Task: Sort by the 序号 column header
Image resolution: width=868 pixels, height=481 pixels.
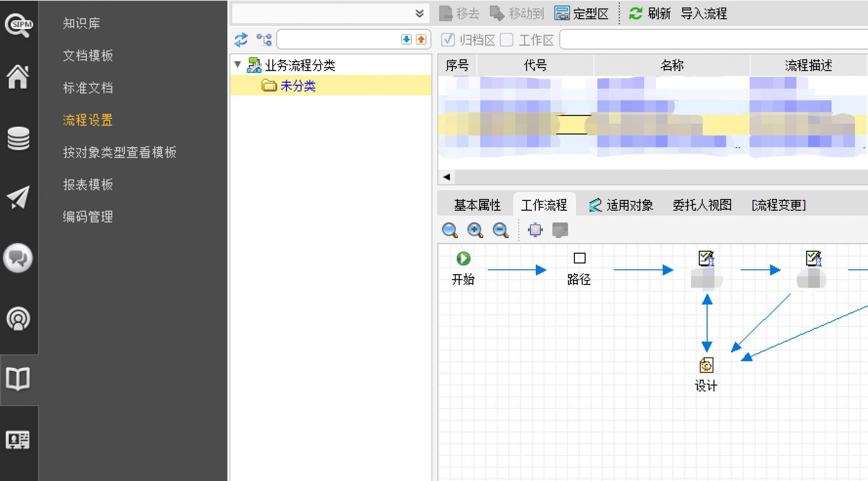Action: (x=457, y=65)
